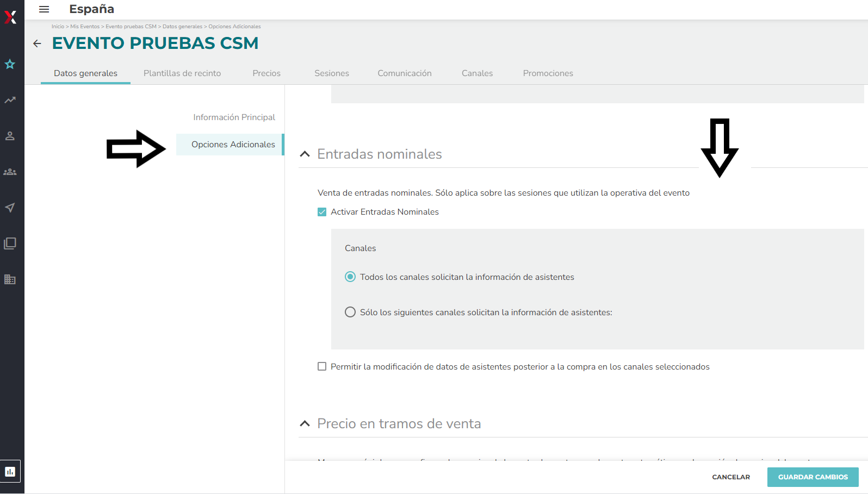868x494 pixels.
Task: Click the GUARDAR CAMBIOS button
Action: pyautogui.click(x=813, y=477)
